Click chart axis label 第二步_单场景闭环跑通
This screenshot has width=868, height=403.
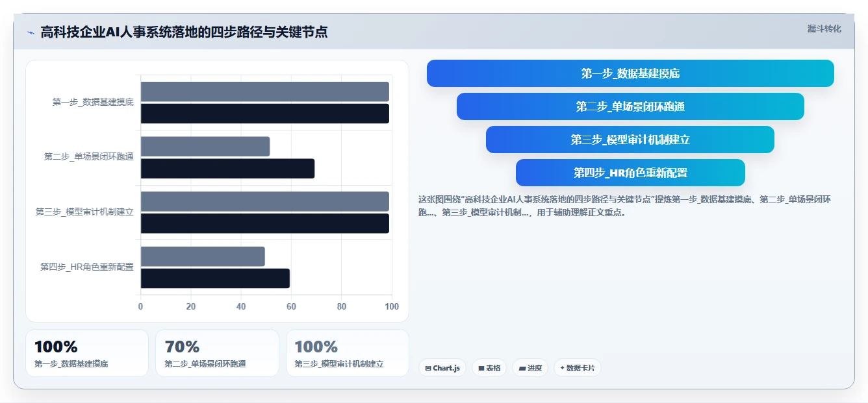[88, 156]
